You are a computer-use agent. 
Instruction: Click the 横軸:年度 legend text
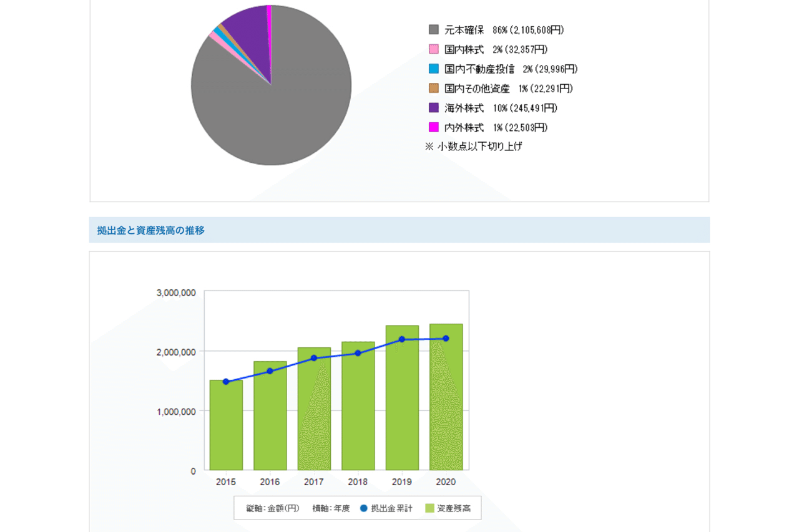[x=331, y=508]
